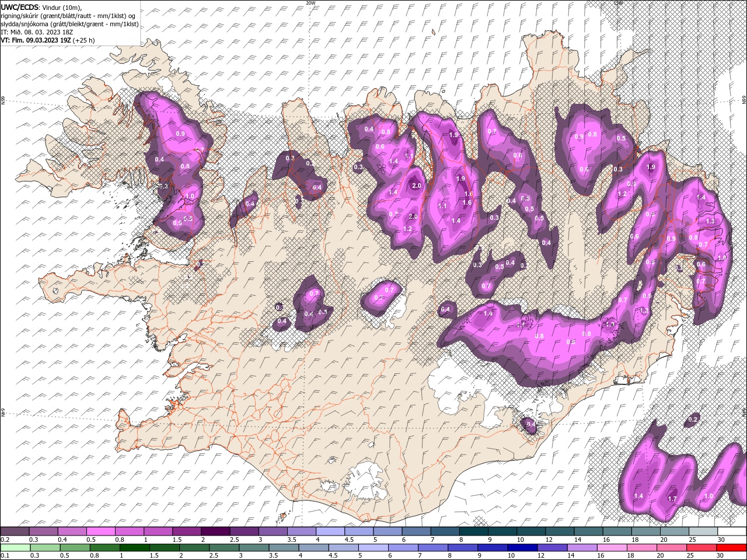Image resolution: width=747 pixels, height=560 pixels.
Task: Pick white top legend swatch after 30
Action: click(x=732, y=531)
